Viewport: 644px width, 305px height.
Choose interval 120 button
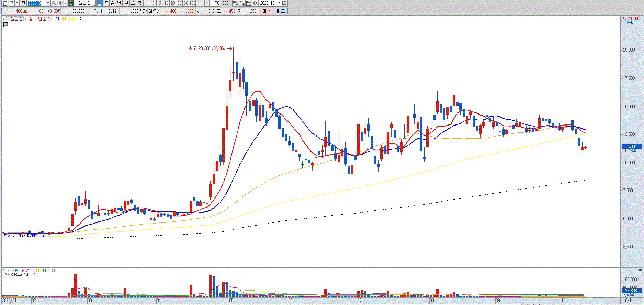[x=193, y=3]
